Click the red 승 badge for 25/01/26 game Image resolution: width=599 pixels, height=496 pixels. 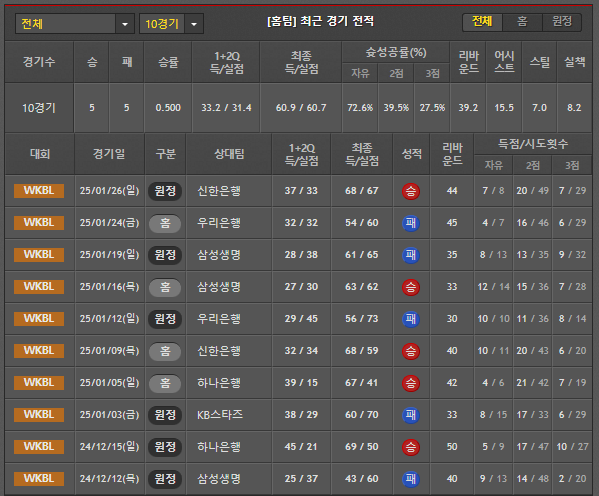click(411, 191)
